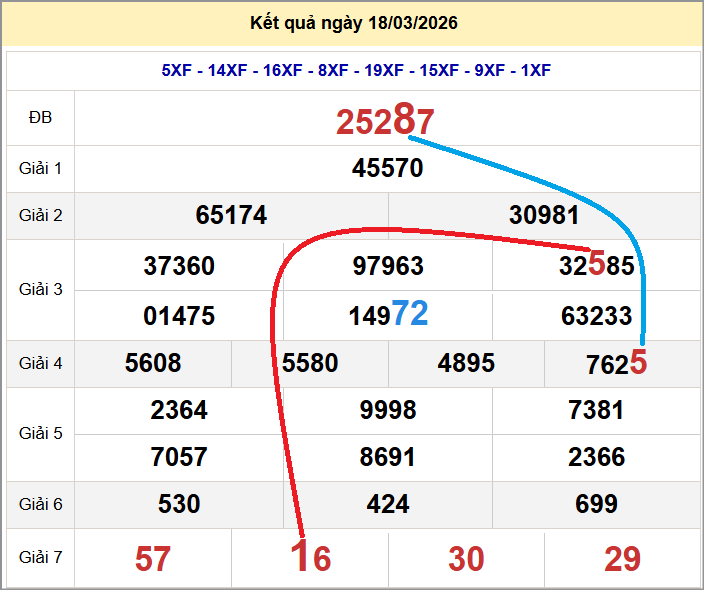
Task: Select the Giải 3 number 97963
Action: coord(387,266)
